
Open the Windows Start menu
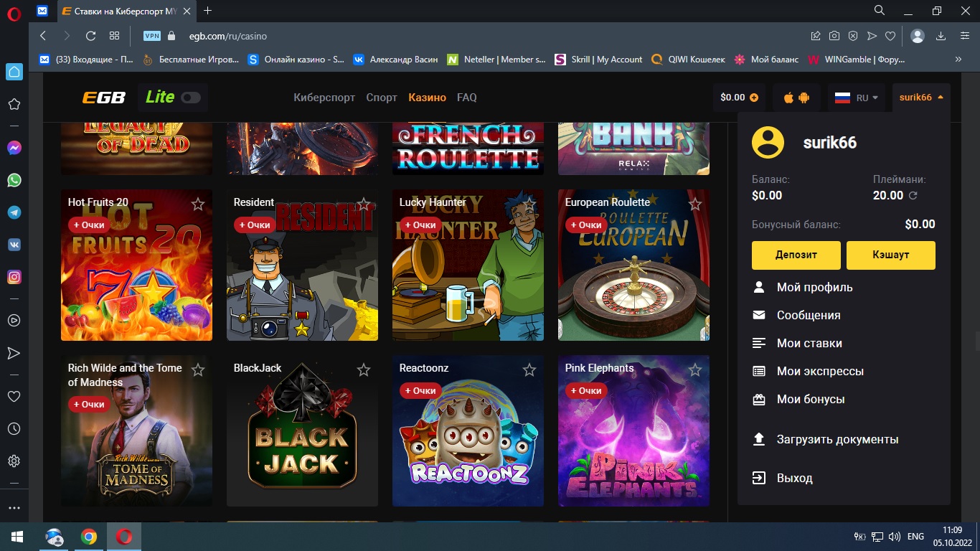17,537
